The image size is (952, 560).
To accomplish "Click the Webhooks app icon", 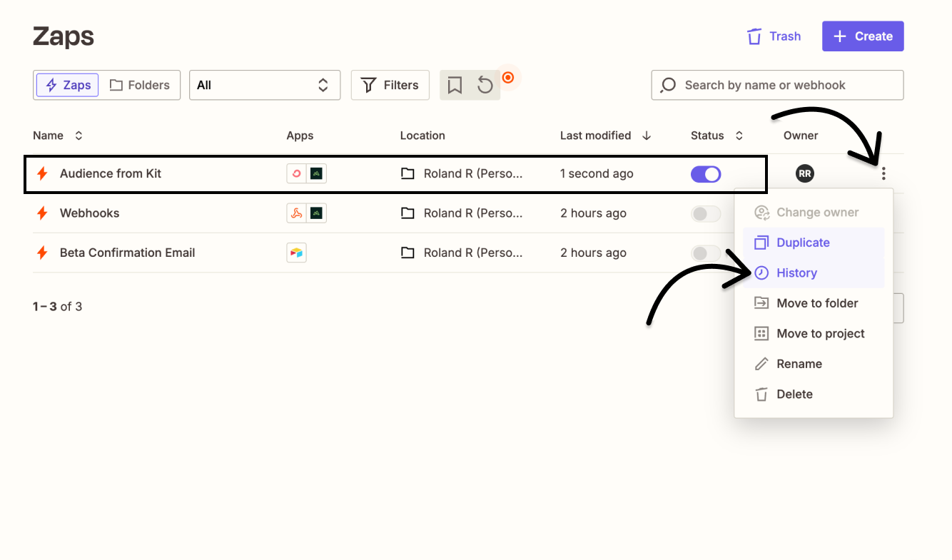I will click(296, 213).
